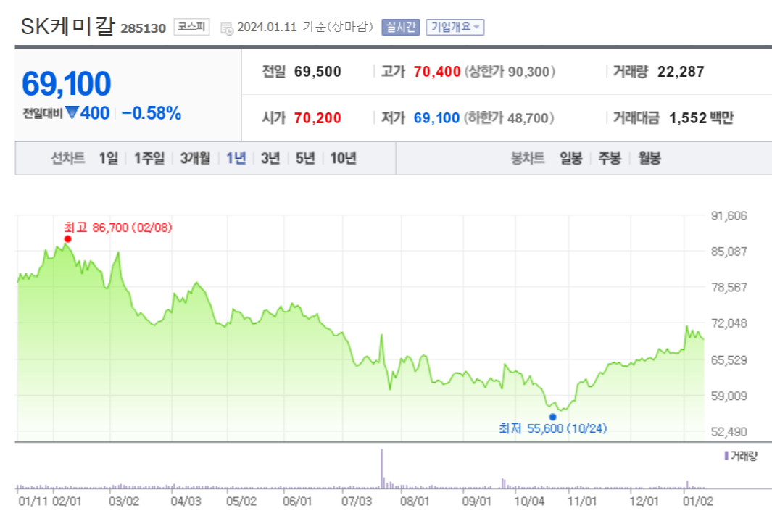Click the current price 69,100 in large blue

67,83
